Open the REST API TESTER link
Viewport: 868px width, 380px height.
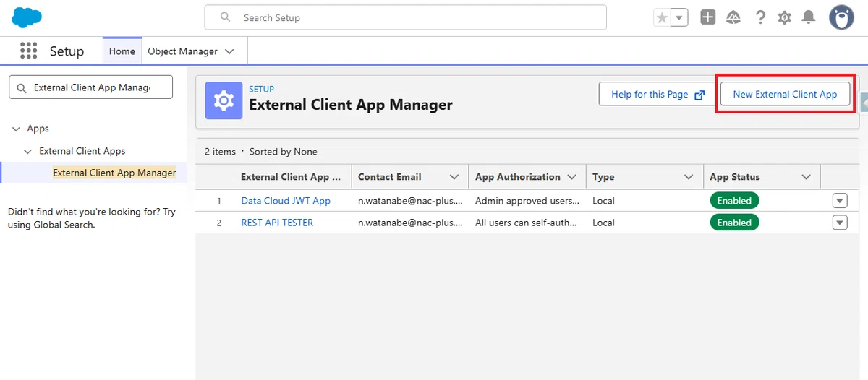pyautogui.click(x=277, y=223)
